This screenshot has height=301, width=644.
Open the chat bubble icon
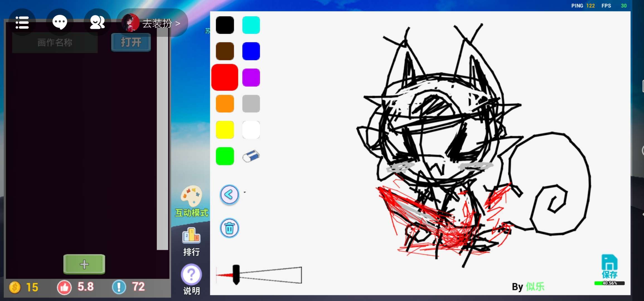(60, 22)
